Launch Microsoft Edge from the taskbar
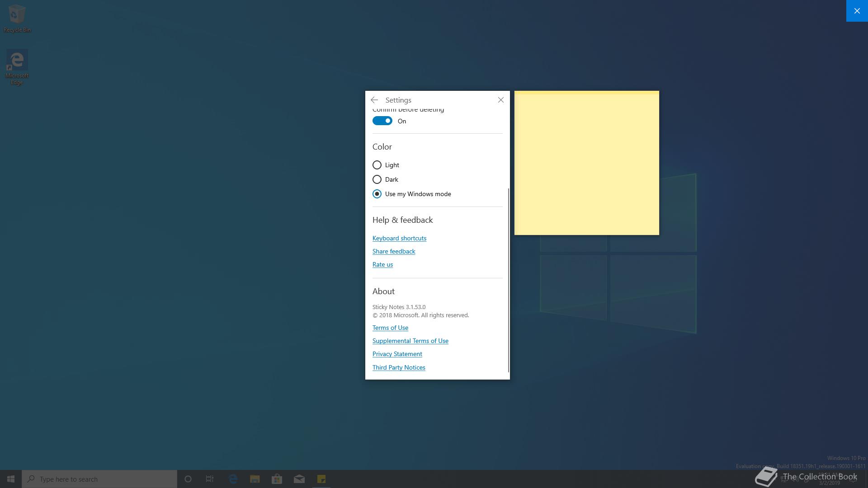Viewport: 868px width, 488px height. (x=233, y=479)
